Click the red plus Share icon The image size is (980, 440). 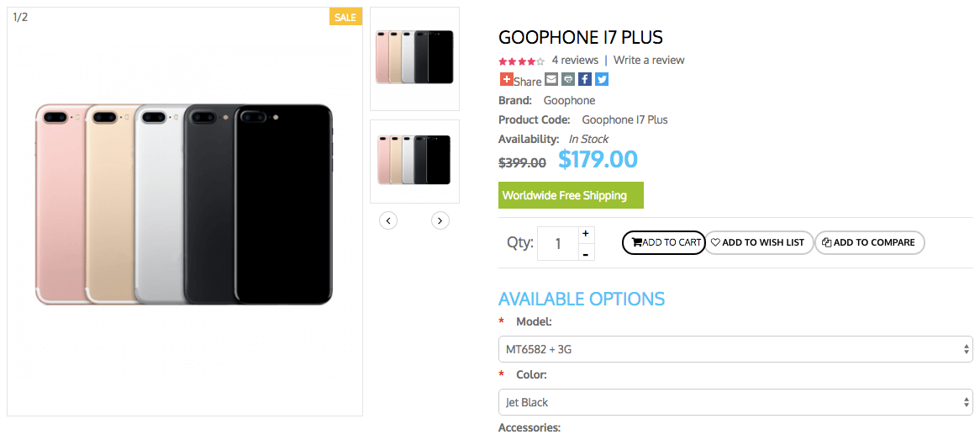[506, 80]
